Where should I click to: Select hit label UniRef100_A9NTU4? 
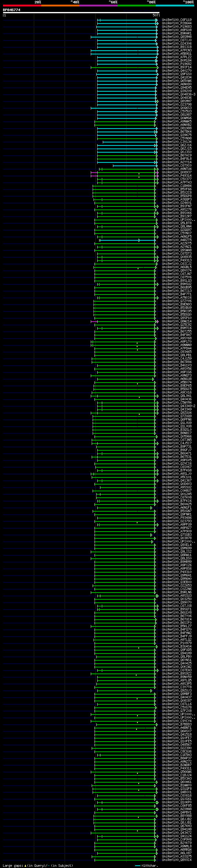click(177, 169)
